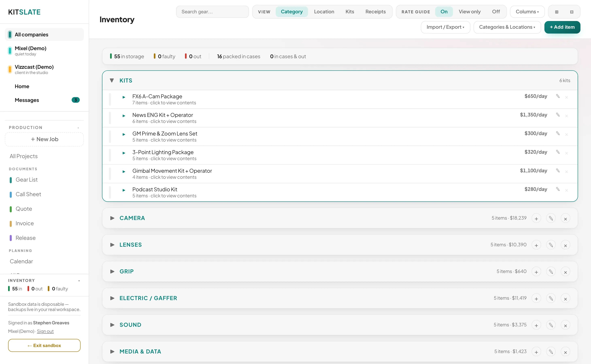Click the KITSLATE logo
Screen dimensions: 591x364
[x=24, y=12]
